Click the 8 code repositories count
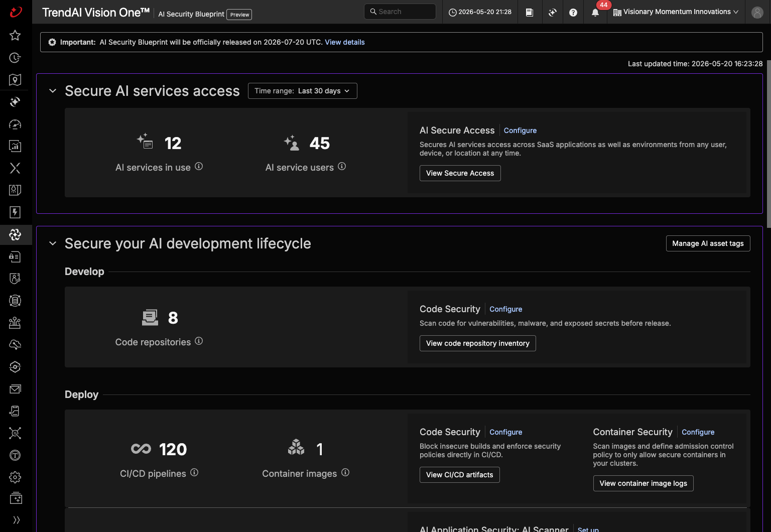The width and height of the screenshot is (771, 532). (173, 318)
